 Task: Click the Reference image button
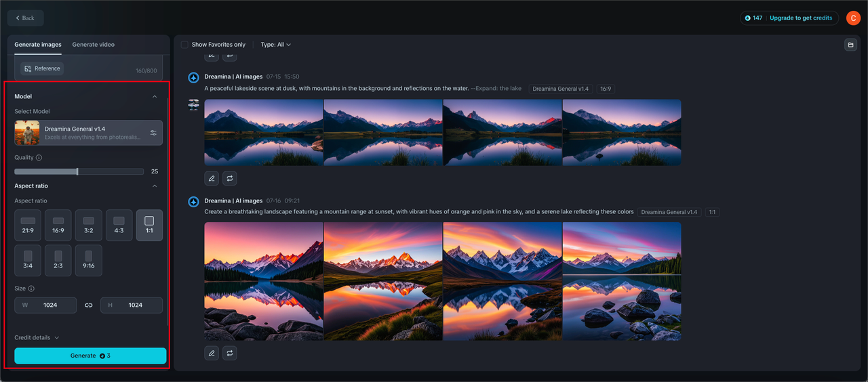pyautogui.click(x=41, y=68)
